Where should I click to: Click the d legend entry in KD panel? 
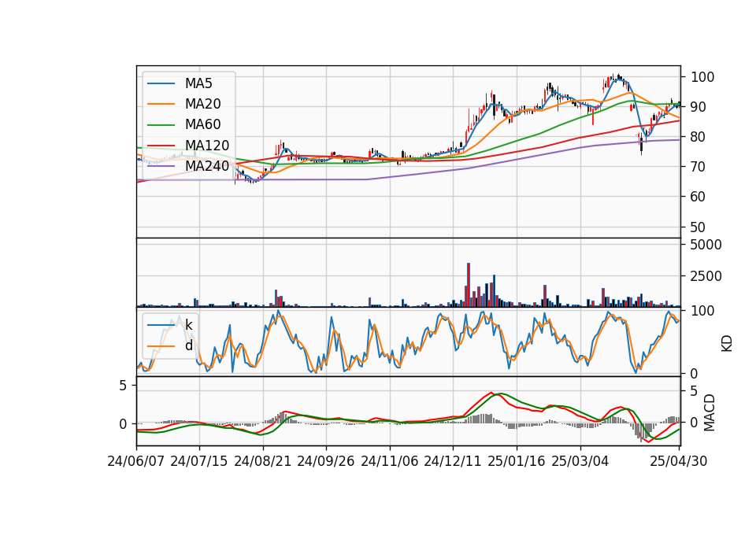point(188,345)
